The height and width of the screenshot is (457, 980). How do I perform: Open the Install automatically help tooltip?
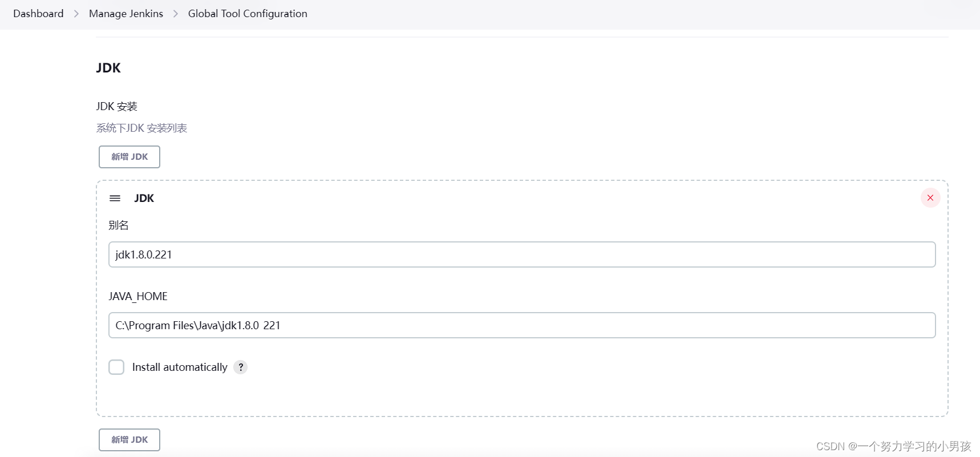coord(240,367)
